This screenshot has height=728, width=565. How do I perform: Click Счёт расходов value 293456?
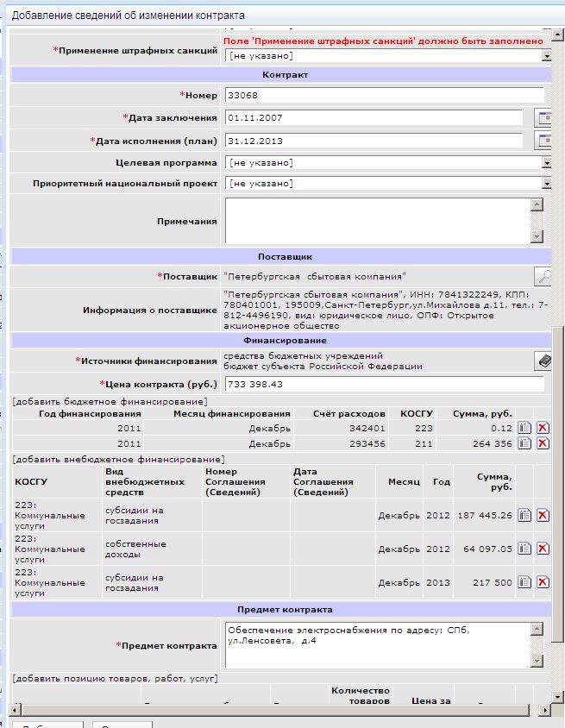coord(367,443)
